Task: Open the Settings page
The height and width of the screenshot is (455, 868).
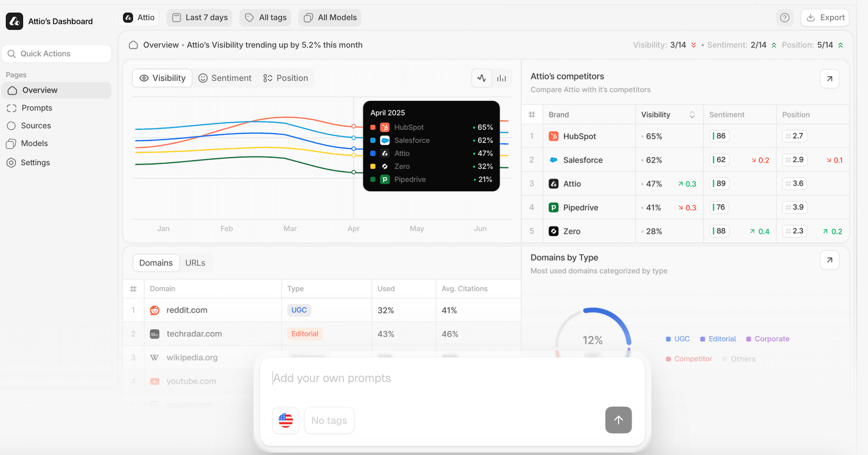Action: tap(57, 163)
